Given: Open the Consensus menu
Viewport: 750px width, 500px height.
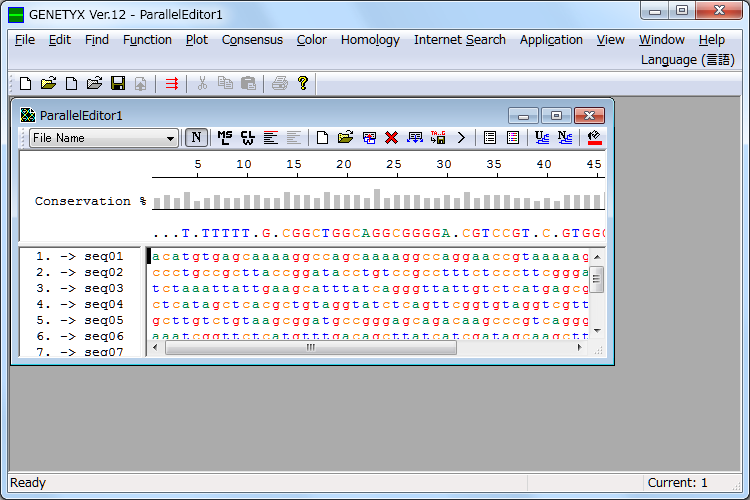Looking at the screenshot, I should tap(252, 40).
